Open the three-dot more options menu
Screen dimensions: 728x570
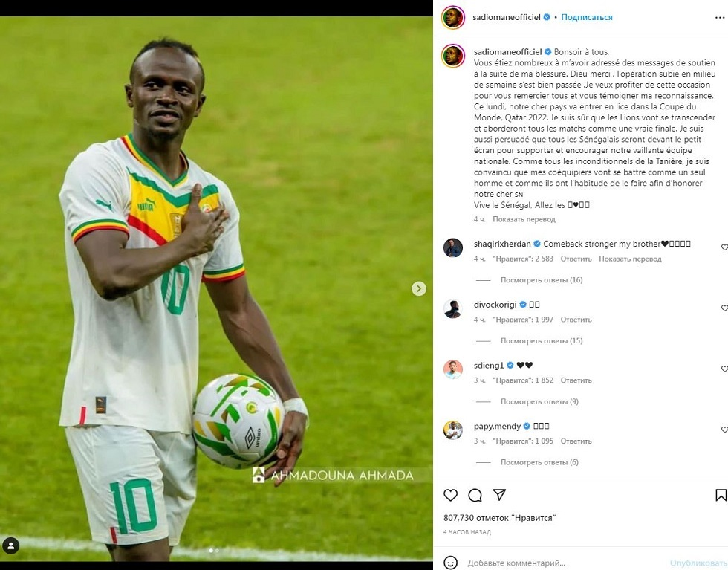720,18
